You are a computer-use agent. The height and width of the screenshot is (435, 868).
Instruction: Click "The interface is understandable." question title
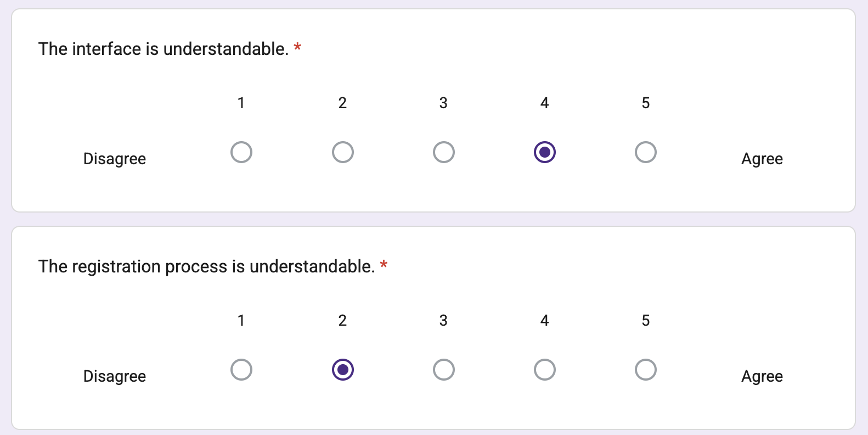(164, 49)
